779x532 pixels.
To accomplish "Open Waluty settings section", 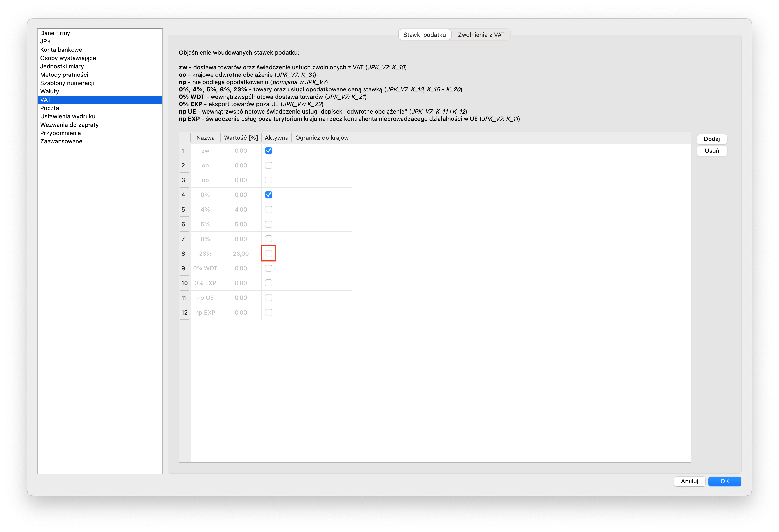I will (x=100, y=91).
